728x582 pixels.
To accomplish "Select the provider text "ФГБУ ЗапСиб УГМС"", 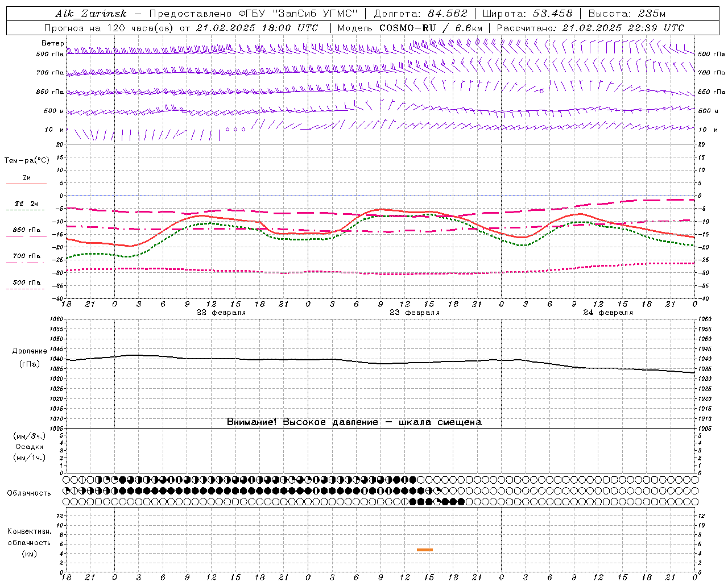I will click(300, 14).
